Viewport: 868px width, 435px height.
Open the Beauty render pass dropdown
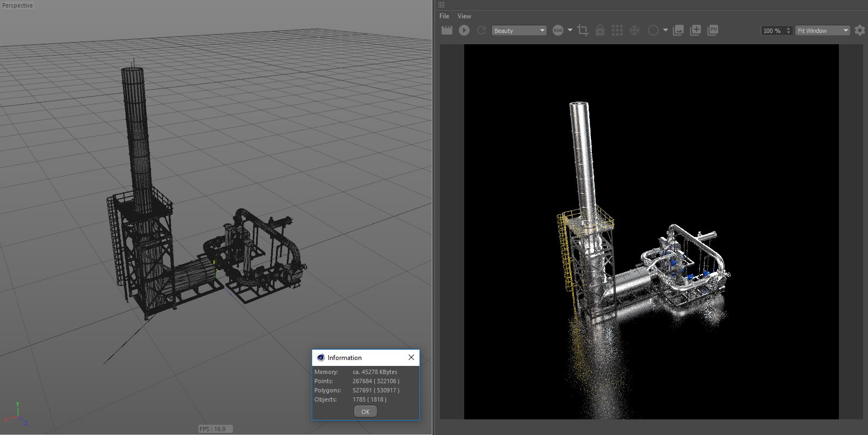[519, 30]
